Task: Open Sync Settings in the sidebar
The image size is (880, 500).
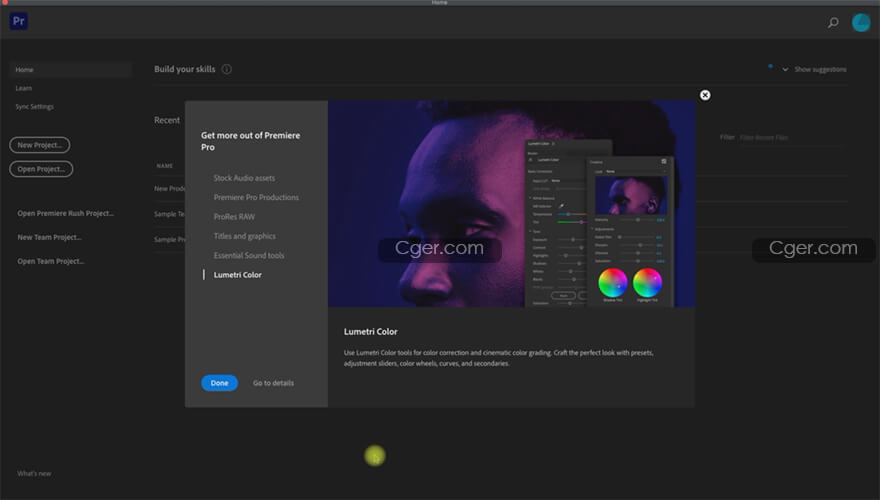Action: click(35, 107)
